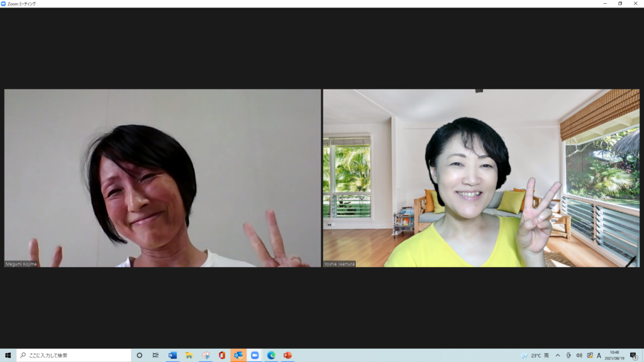
Task: Select Yoshie Iwamura's video tile
Action: pos(481,178)
